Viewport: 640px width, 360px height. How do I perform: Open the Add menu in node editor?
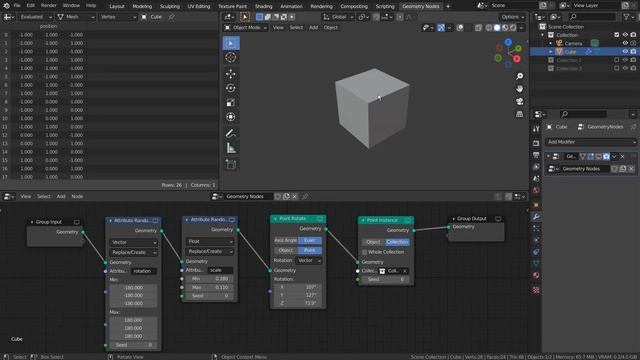click(x=61, y=197)
